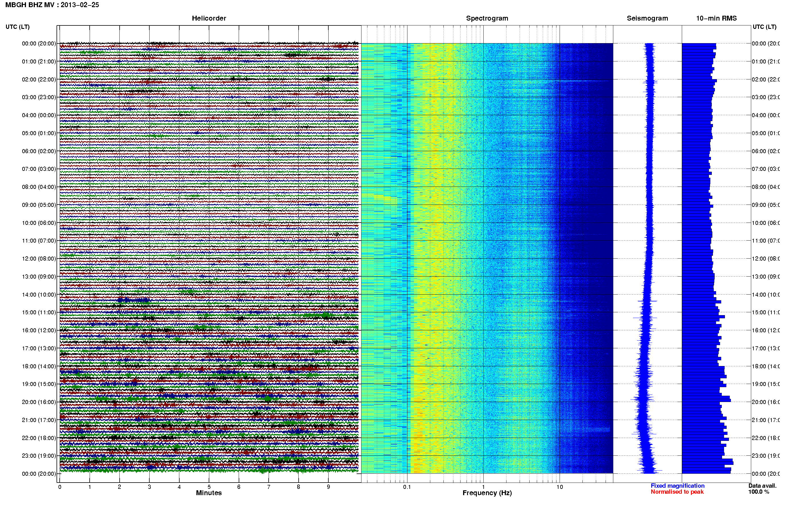812x508 pixels.
Task: Select the '100.0 %' data availability value
Action: pos(759,492)
